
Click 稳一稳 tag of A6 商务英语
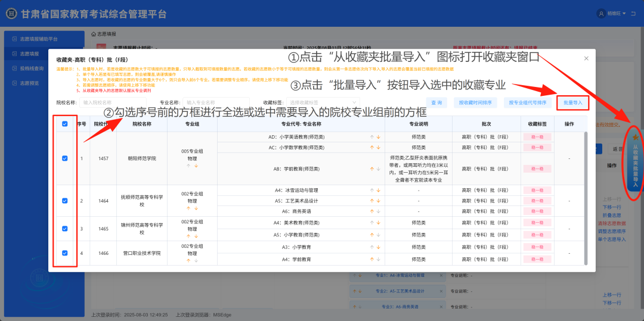pos(537,211)
